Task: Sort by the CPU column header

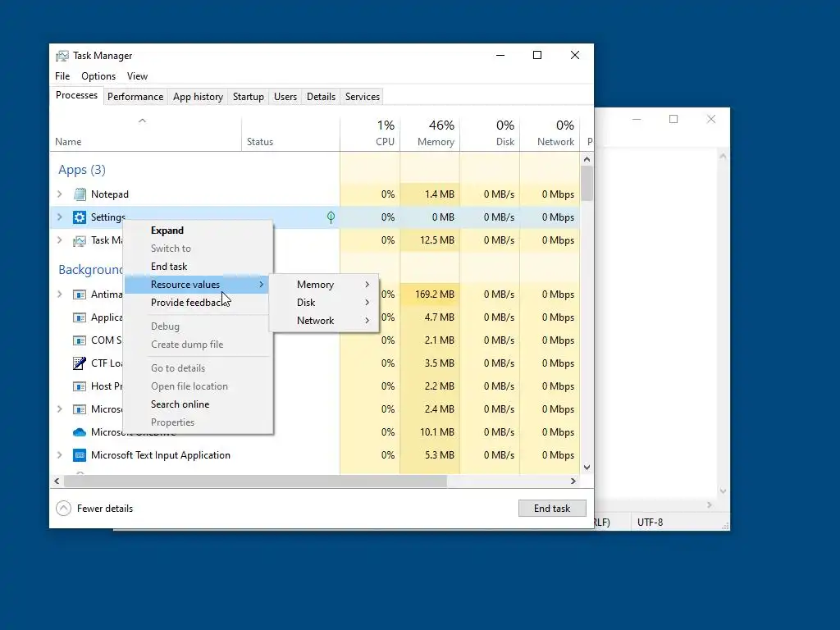Action: coord(370,133)
